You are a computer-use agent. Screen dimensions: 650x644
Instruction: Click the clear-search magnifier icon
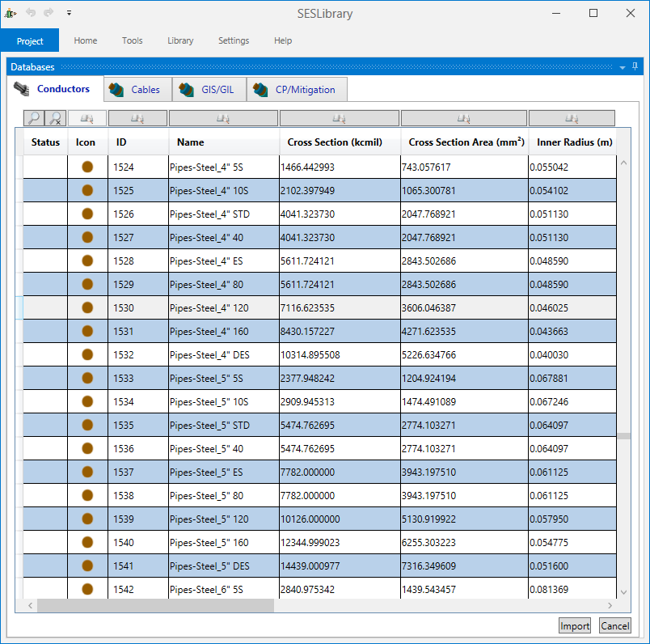(56, 118)
